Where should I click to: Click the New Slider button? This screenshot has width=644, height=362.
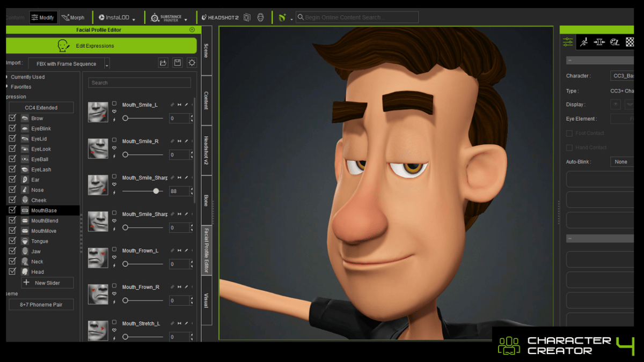tap(47, 283)
